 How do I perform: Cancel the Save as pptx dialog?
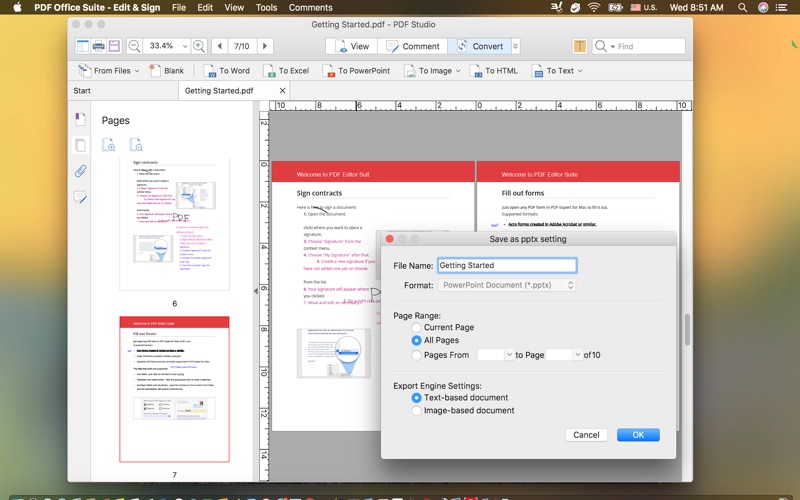586,435
